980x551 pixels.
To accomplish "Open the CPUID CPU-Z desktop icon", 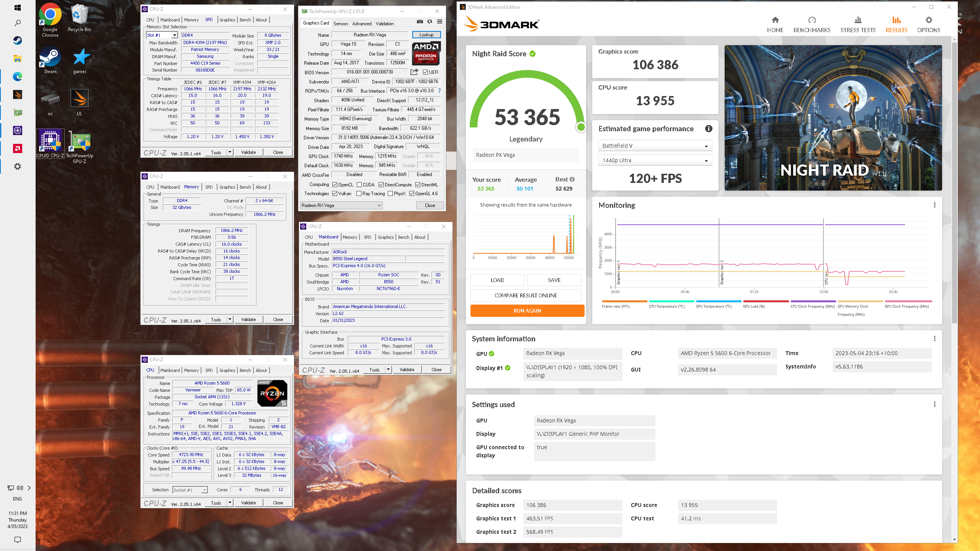I will click(x=50, y=144).
